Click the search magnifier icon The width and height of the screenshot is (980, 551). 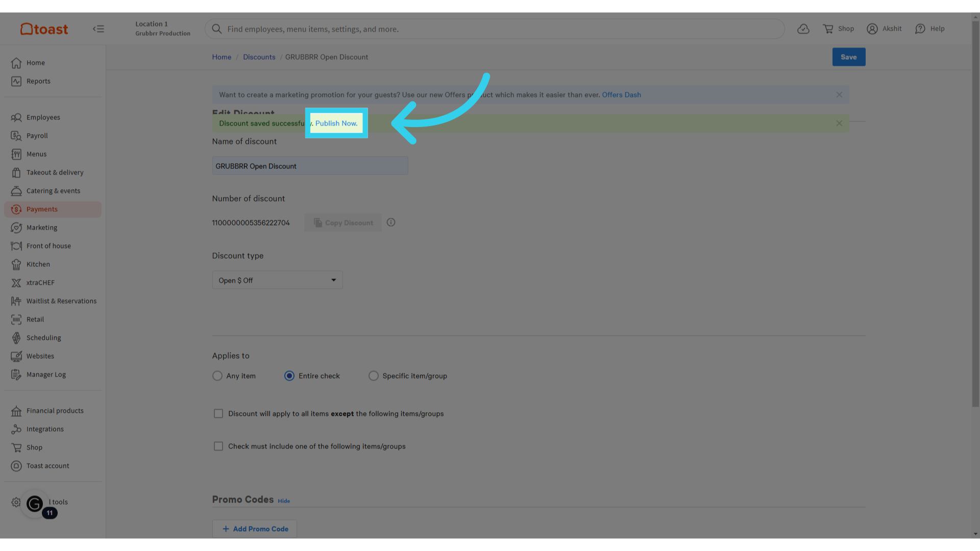click(217, 29)
